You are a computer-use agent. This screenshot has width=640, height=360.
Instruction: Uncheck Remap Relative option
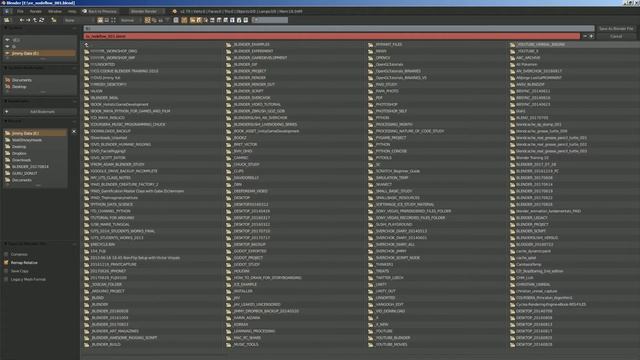(6, 262)
